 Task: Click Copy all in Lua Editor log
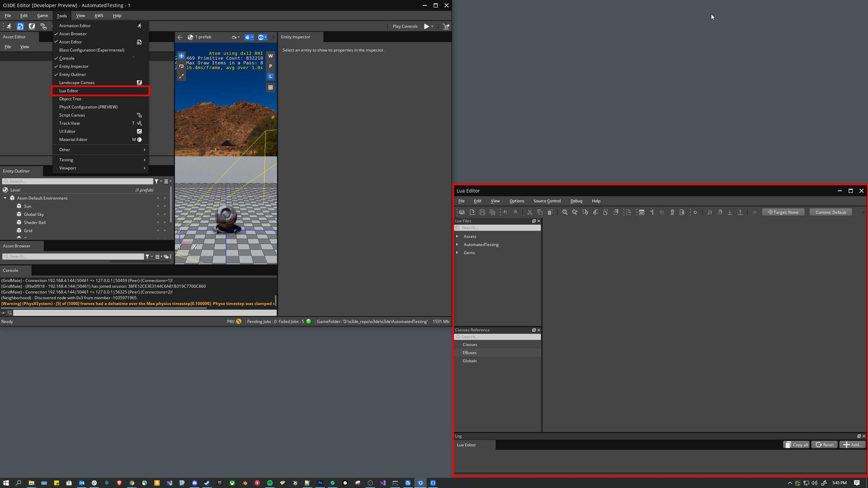[796, 445]
